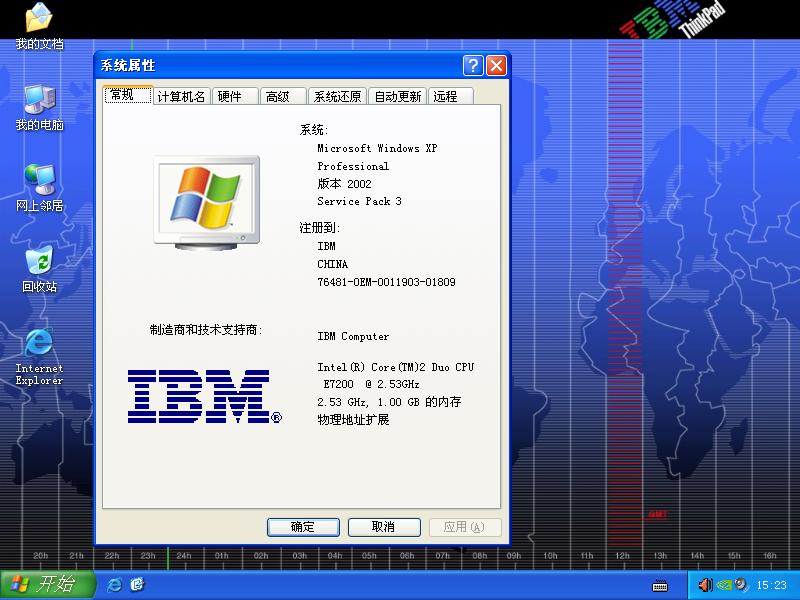This screenshot has width=800, height=600.
Task: Click the ThinkPad logo on the wallpaper
Action: tap(673, 19)
